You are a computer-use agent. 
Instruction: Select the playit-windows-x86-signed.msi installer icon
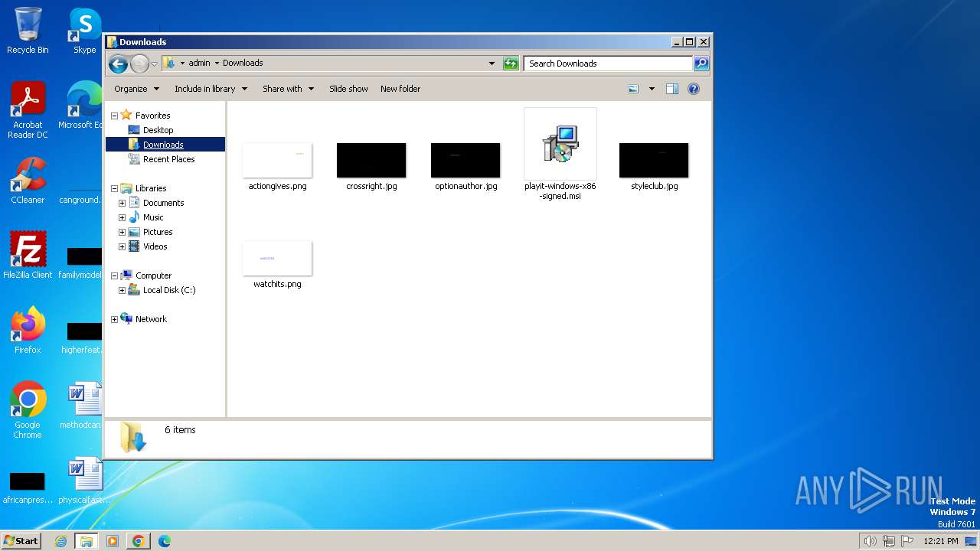tap(560, 144)
